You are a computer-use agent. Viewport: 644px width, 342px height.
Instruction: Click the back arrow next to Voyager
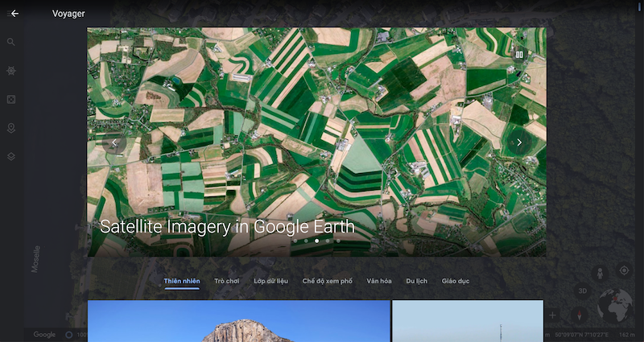14,14
